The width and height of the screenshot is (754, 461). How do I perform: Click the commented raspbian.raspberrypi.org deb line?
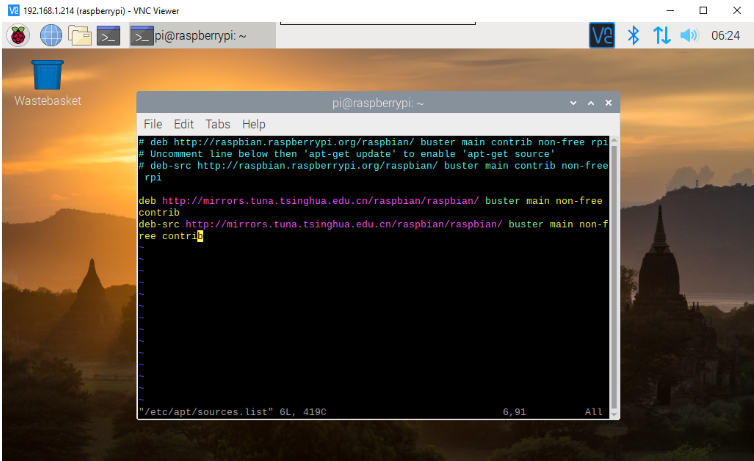coord(373,142)
